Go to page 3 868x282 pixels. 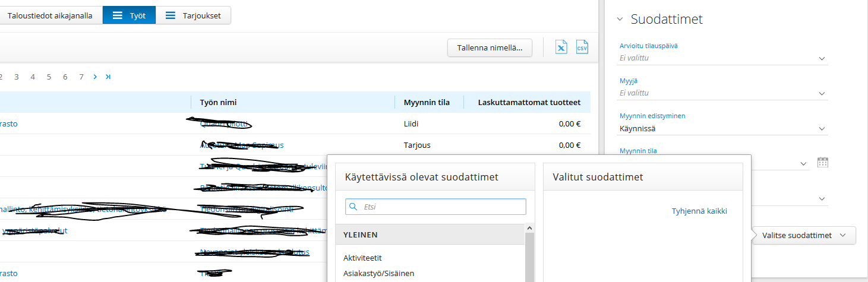point(17,77)
